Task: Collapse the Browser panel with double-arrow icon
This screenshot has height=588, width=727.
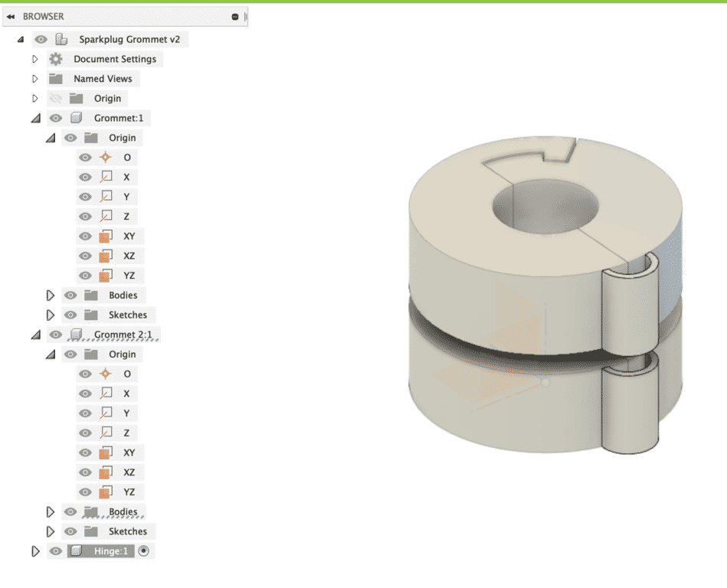Action: (11, 16)
